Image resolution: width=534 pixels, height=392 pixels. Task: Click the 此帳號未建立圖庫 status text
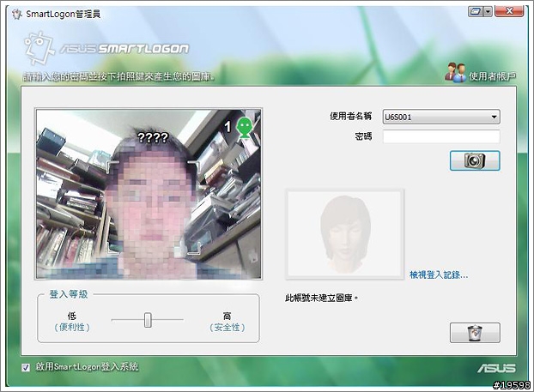(x=321, y=299)
